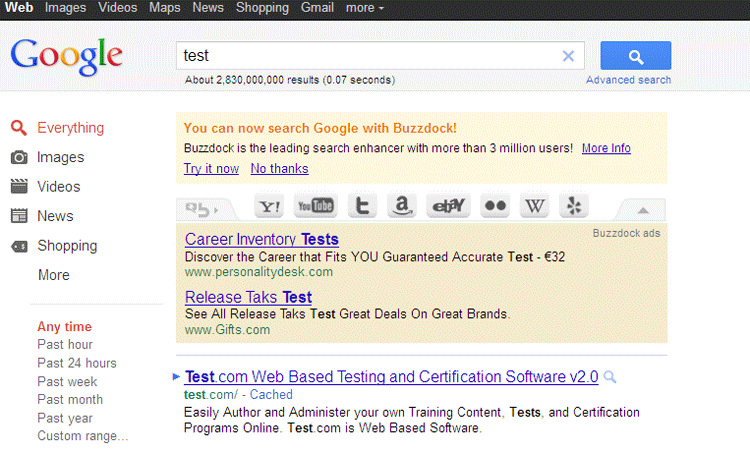
Task: Open the Buzzdock logo menu tab
Action: (x=200, y=209)
